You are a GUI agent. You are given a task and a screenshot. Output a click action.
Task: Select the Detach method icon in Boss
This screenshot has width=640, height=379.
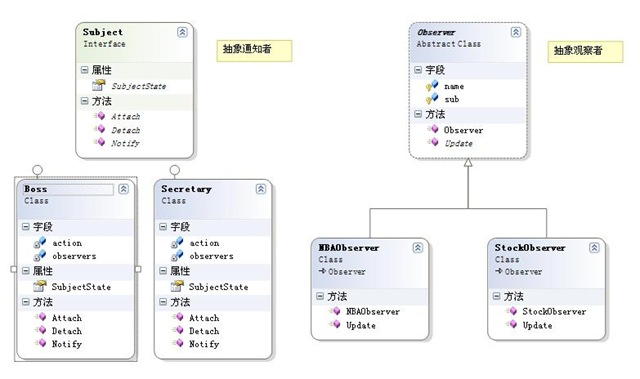(x=40, y=330)
